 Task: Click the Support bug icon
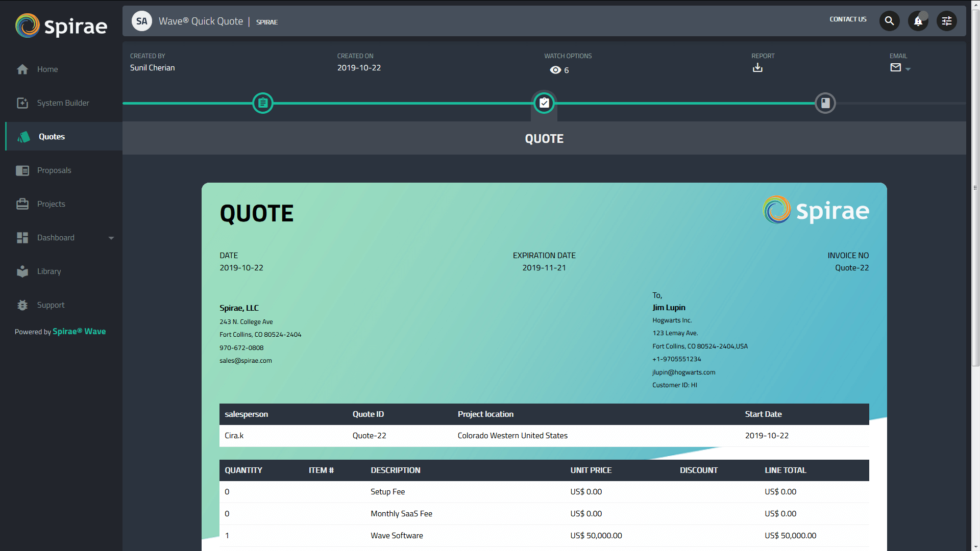click(x=22, y=305)
